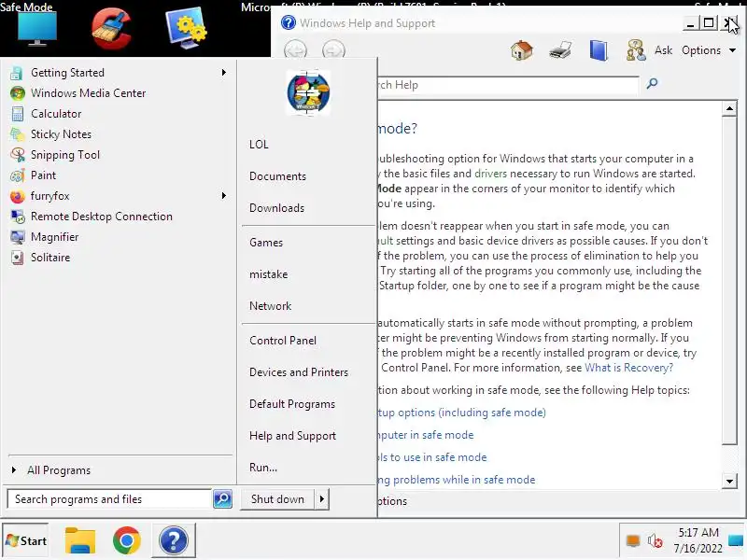747x560 pixels.
Task: Click the furryfox browser icon
Action: [17, 196]
